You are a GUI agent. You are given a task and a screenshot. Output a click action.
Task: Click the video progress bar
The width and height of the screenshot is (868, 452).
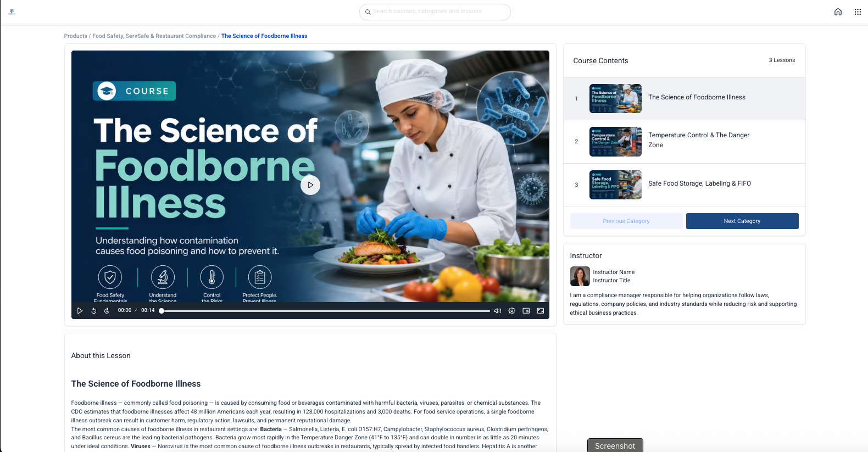tap(325, 311)
